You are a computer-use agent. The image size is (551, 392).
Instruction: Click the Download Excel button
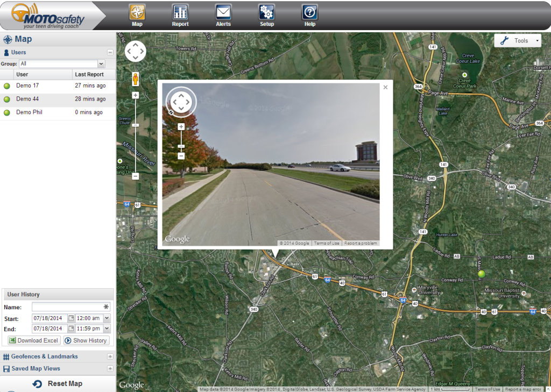pyautogui.click(x=34, y=340)
